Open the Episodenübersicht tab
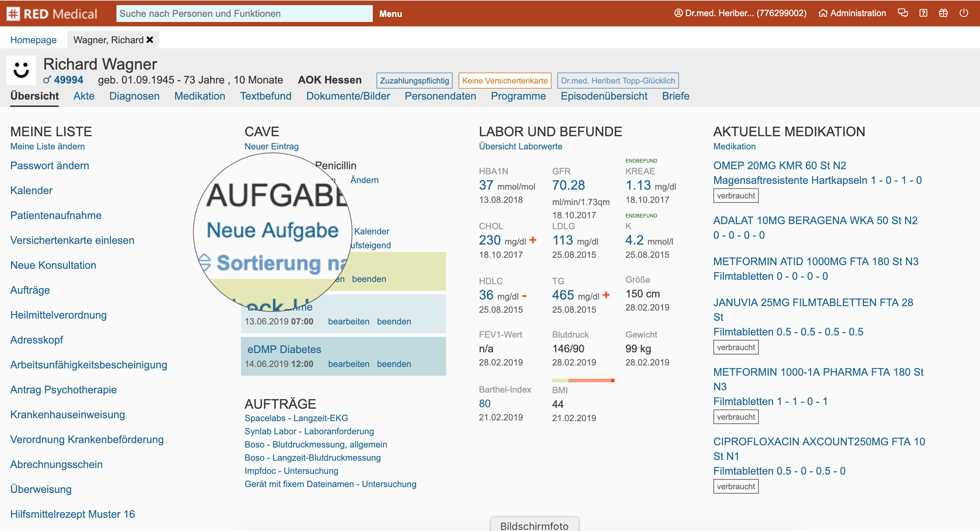The height and width of the screenshot is (531, 980). pos(604,96)
